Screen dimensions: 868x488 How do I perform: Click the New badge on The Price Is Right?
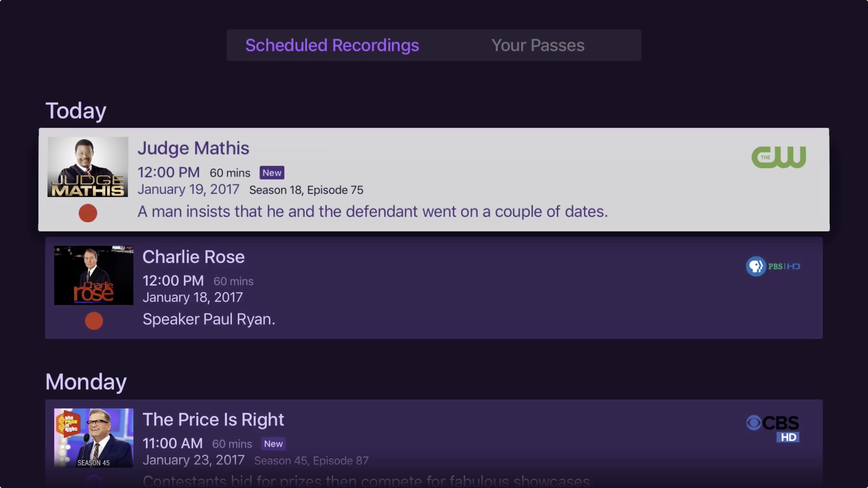(x=274, y=444)
